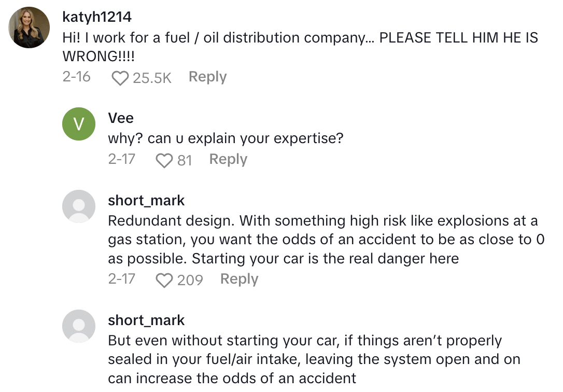Reply to short_mark's redundant design explanation
The height and width of the screenshot is (392, 563).
pos(239,279)
